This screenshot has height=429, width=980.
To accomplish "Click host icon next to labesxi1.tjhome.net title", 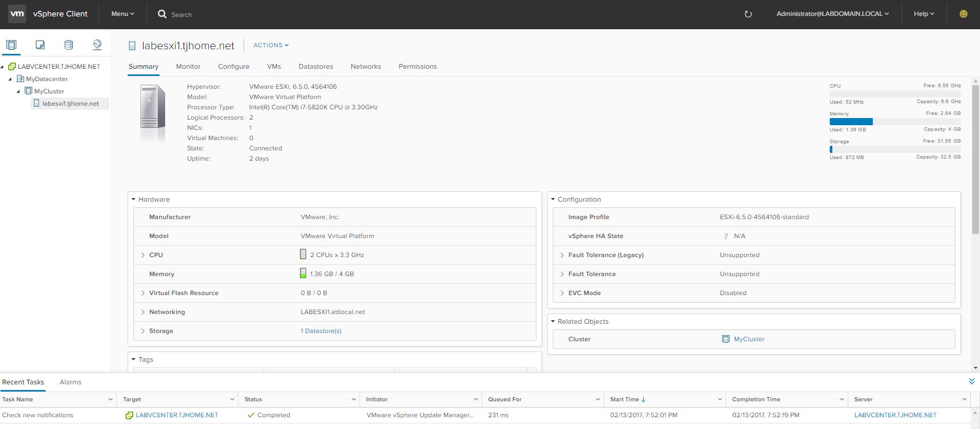I will 133,46.
